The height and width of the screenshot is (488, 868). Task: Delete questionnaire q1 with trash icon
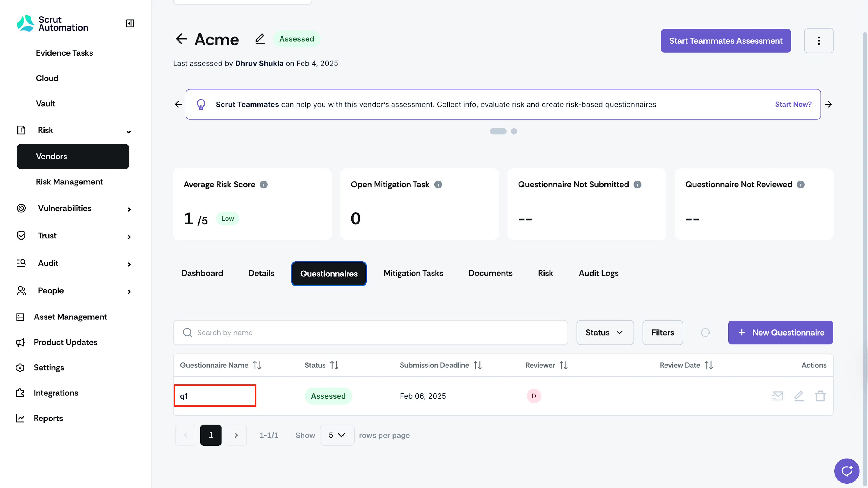pyautogui.click(x=820, y=396)
